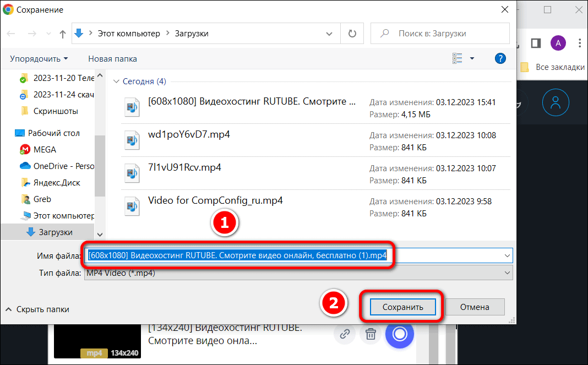588x365 pixels.
Task: Click the search field Поиск в: Загрузки
Action: coord(440,34)
